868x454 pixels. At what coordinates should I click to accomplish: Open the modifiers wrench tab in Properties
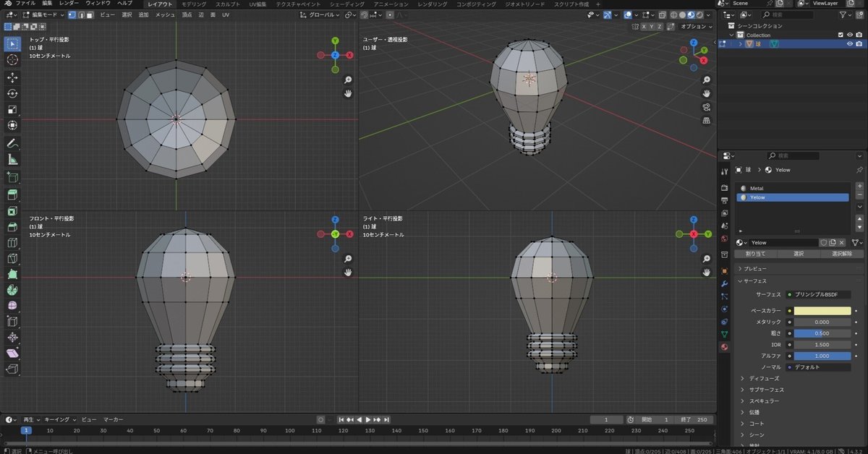tap(724, 283)
